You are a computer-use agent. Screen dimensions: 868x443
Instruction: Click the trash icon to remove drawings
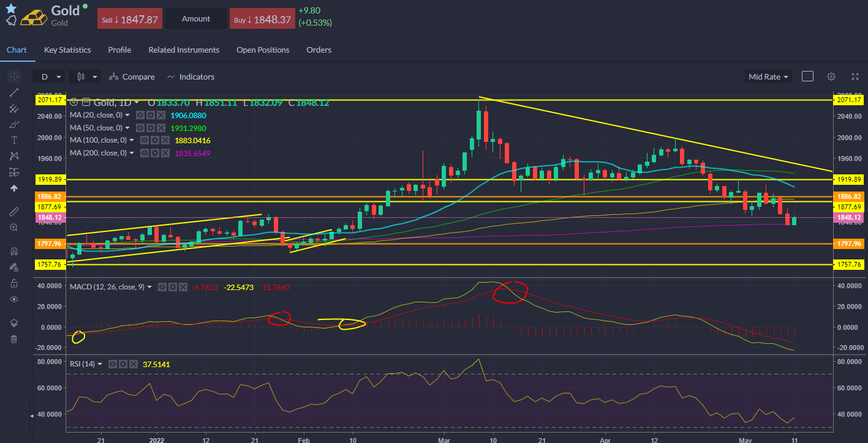(x=14, y=339)
